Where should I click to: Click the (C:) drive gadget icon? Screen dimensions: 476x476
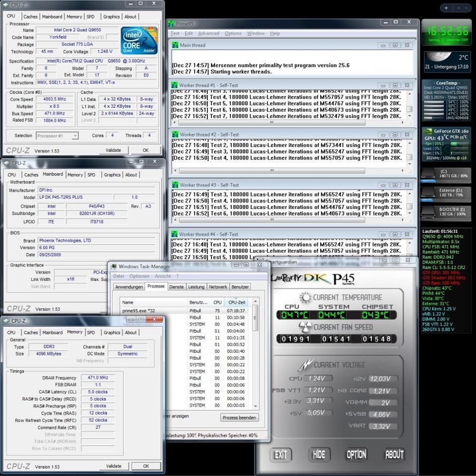click(428, 174)
